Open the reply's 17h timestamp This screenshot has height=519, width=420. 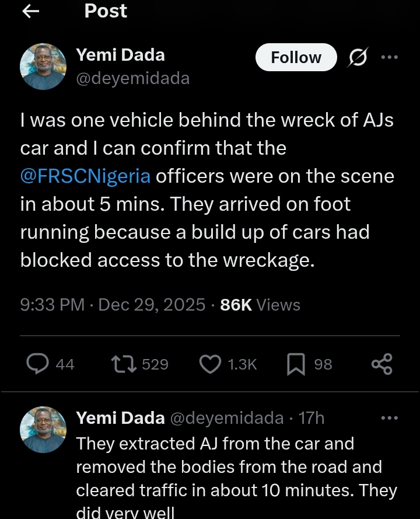pyautogui.click(x=311, y=418)
